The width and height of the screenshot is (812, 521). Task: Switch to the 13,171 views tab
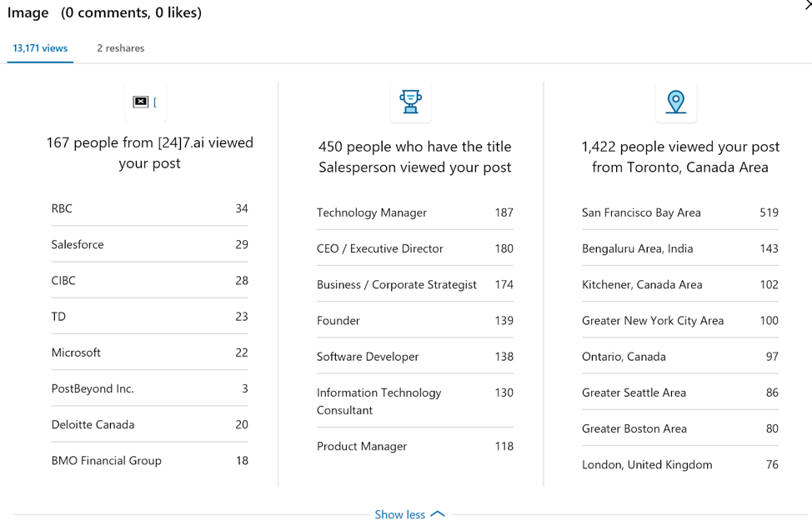click(x=40, y=48)
